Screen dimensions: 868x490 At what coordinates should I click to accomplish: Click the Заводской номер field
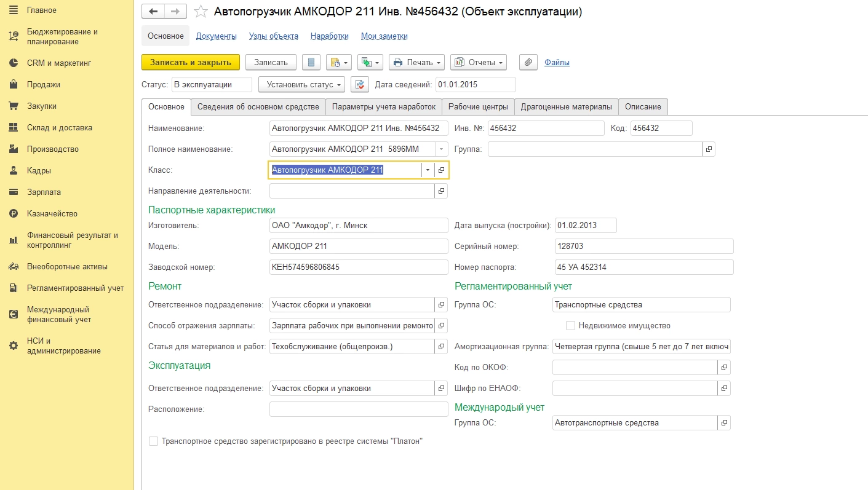[x=359, y=267]
